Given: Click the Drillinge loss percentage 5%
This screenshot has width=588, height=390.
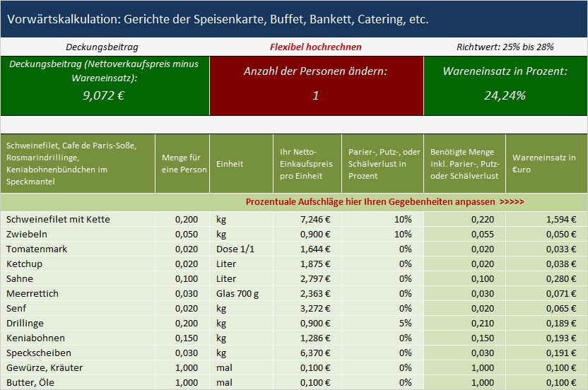Looking at the screenshot, I should [406, 324].
